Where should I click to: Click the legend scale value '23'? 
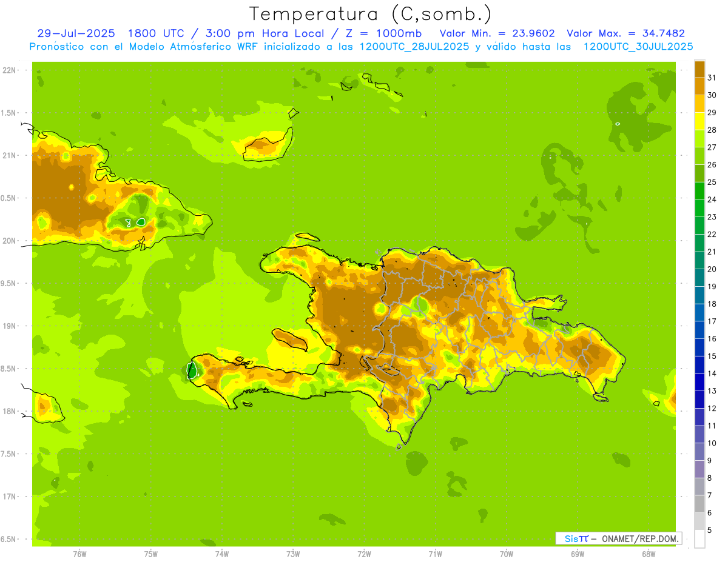coord(712,217)
